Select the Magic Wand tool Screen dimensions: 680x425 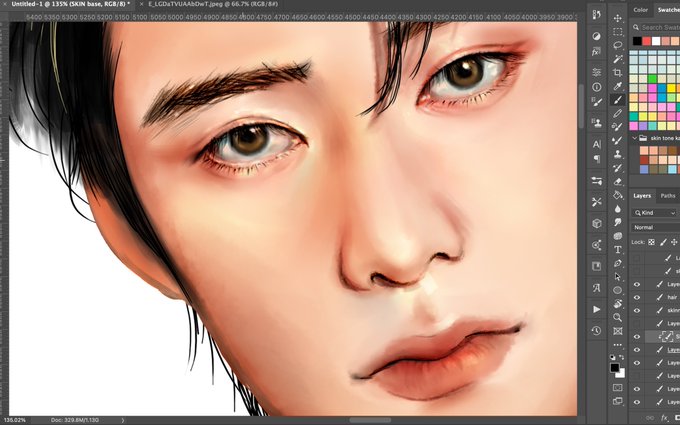tap(618, 59)
